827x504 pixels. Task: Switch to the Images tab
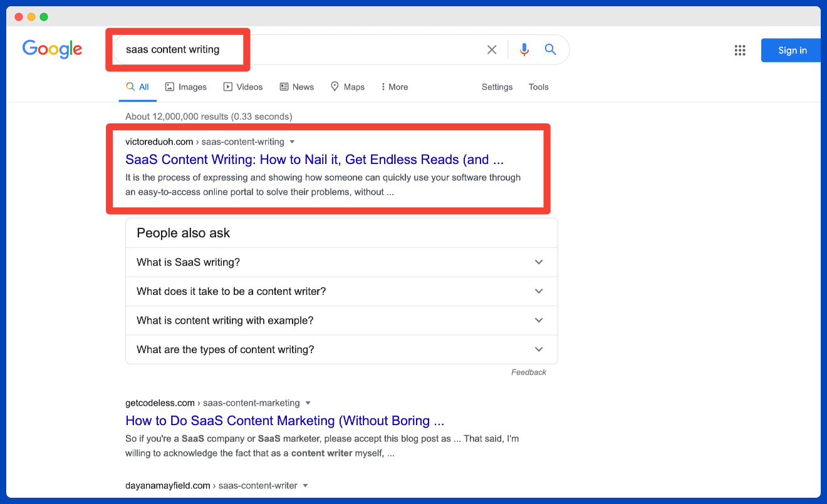(186, 87)
